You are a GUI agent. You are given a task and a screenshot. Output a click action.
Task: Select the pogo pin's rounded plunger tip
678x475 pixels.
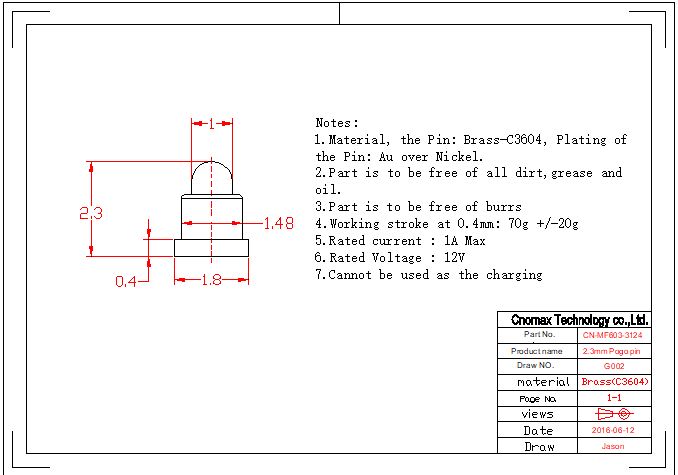pos(211,177)
